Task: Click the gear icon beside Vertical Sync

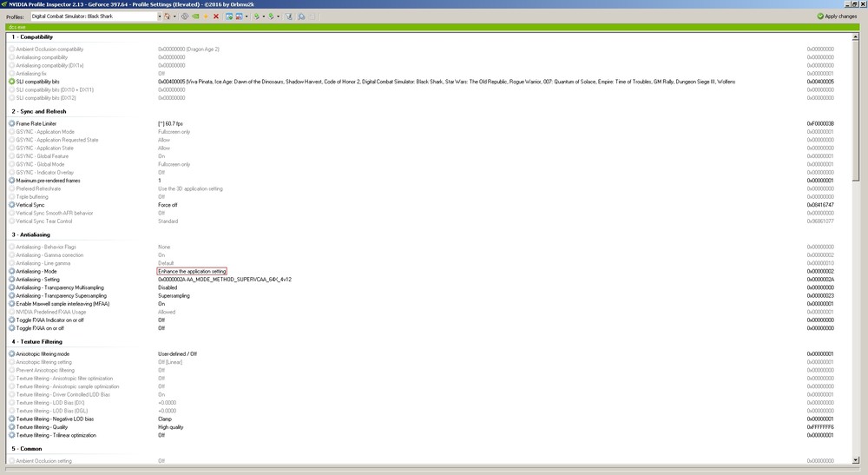Action: pos(11,205)
